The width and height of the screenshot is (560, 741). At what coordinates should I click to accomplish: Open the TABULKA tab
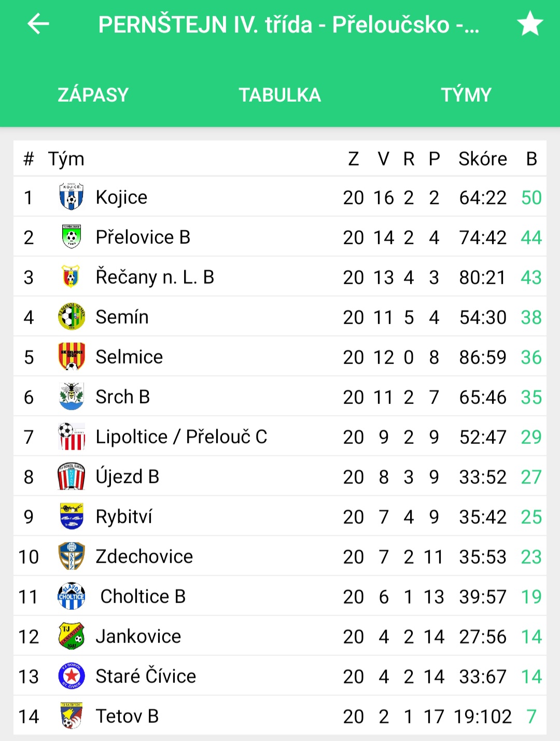click(x=280, y=95)
